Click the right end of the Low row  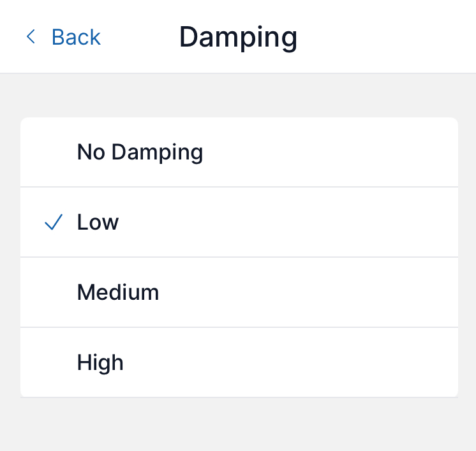click(x=434, y=223)
